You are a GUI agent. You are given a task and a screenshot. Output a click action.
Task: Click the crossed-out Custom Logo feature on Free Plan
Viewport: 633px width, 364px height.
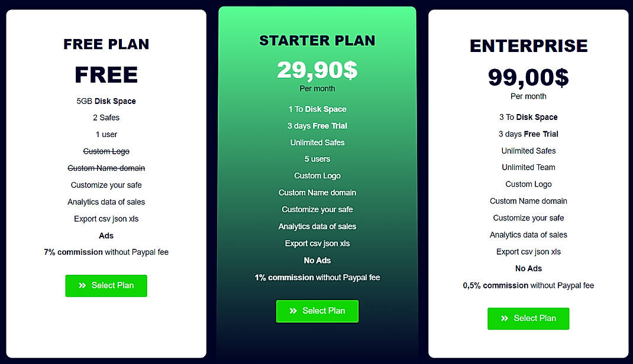(x=106, y=151)
